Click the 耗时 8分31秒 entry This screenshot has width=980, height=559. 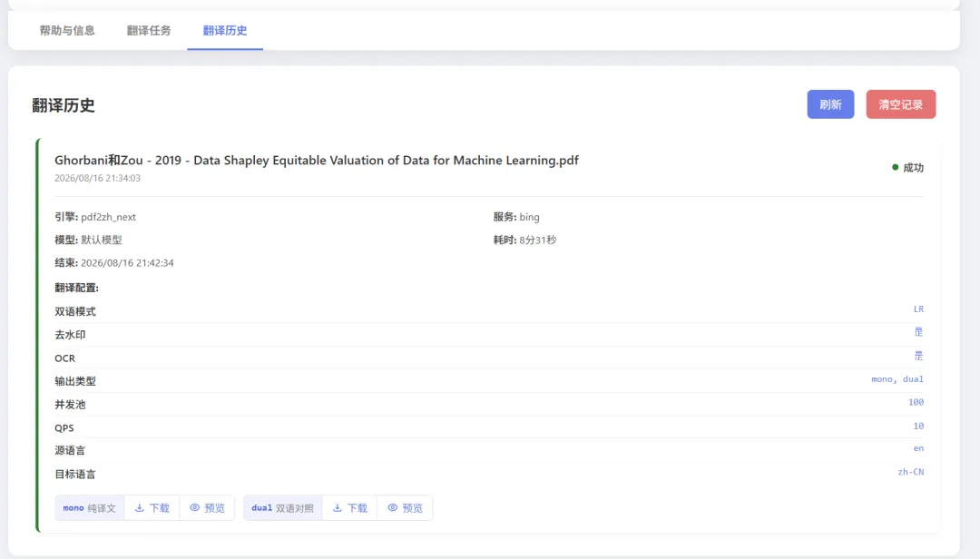pos(524,240)
